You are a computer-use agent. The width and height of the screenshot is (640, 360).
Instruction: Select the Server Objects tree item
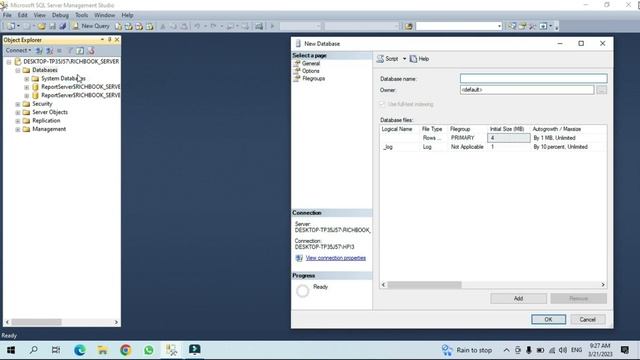click(x=50, y=112)
